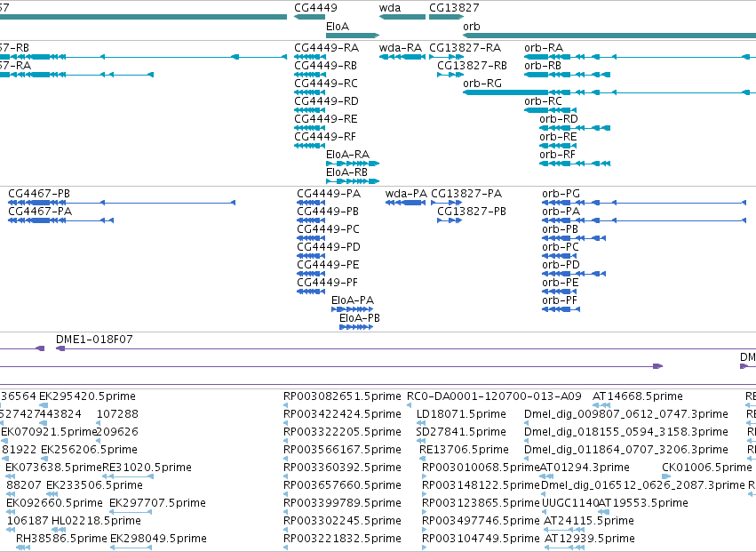Select the EloA-RB transcript label
The width and height of the screenshot is (756, 552).
tap(347, 172)
